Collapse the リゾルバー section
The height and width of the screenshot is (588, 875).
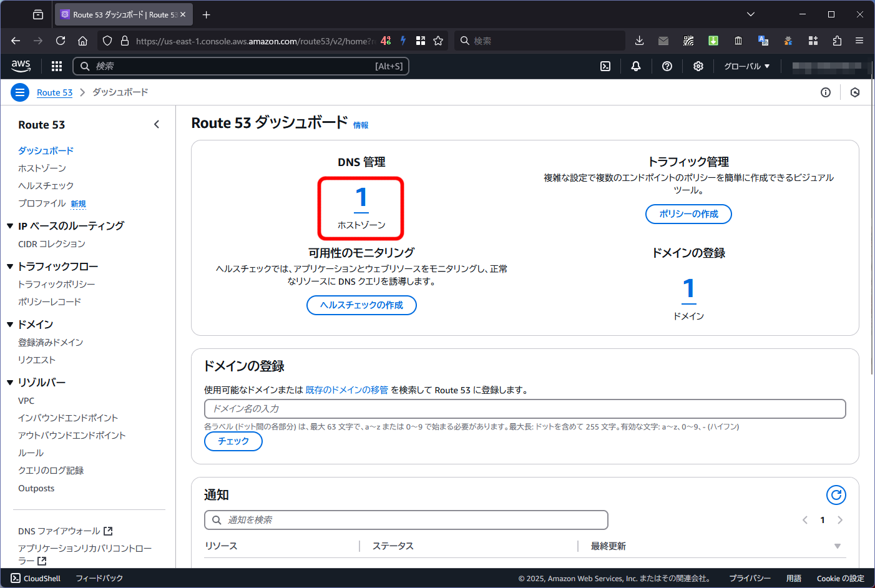(10, 383)
